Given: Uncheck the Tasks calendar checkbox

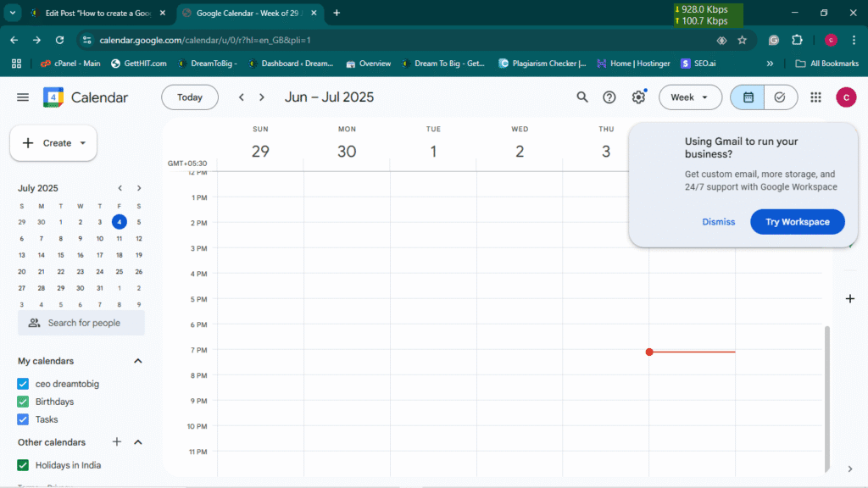Looking at the screenshot, I should click(24, 419).
